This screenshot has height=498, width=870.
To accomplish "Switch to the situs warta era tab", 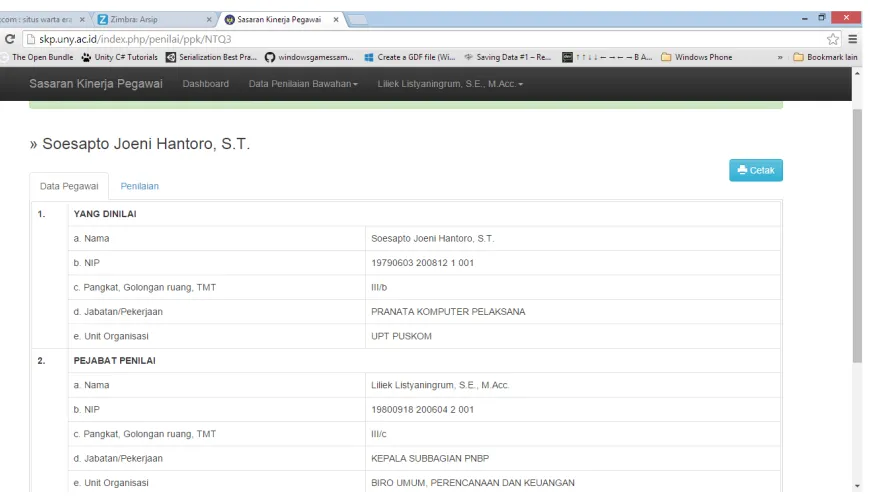I will pos(42,19).
